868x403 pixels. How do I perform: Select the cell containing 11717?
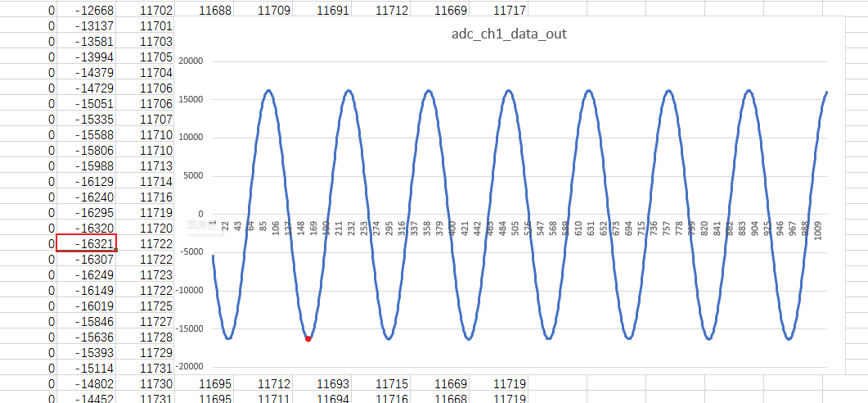(x=499, y=11)
